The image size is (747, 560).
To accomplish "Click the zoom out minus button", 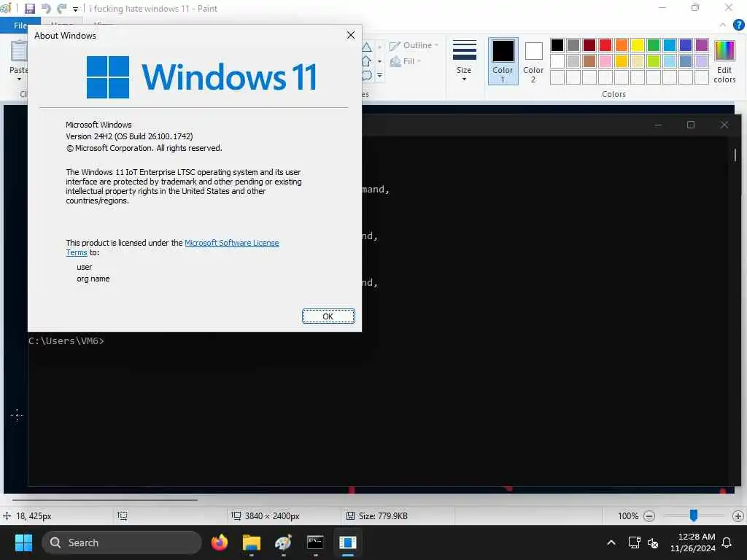I will [x=649, y=516].
